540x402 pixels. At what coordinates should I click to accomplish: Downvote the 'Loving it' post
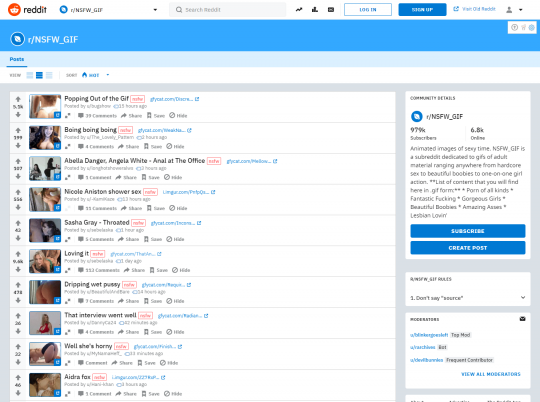coord(18,269)
